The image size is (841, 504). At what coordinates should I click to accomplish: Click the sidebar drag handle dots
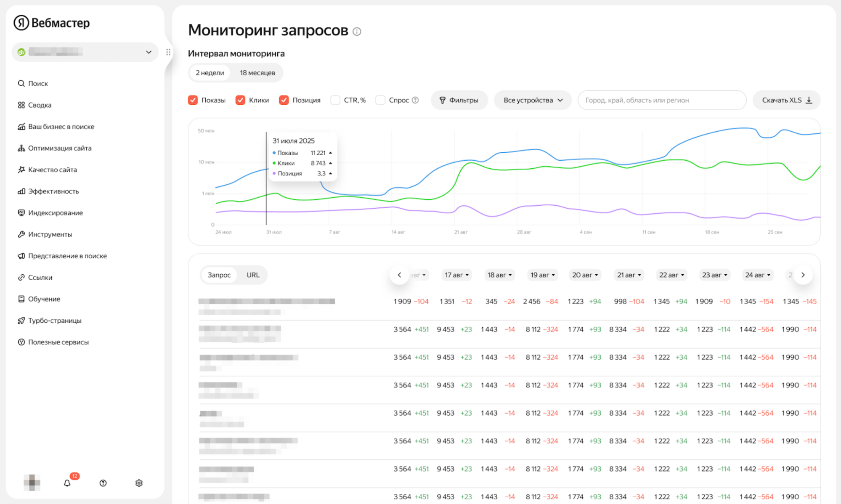coord(168,52)
